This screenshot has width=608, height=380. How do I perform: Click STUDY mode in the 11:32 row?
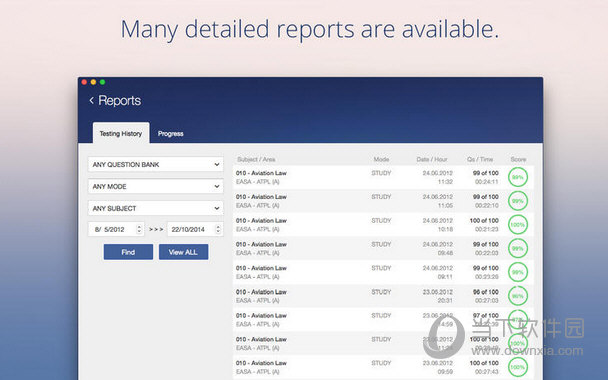pos(381,173)
